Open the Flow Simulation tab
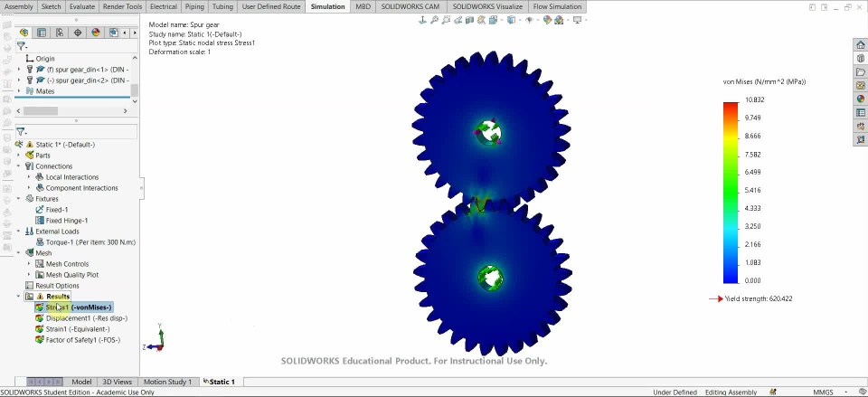This screenshot has height=397, width=868. (x=557, y=6)
